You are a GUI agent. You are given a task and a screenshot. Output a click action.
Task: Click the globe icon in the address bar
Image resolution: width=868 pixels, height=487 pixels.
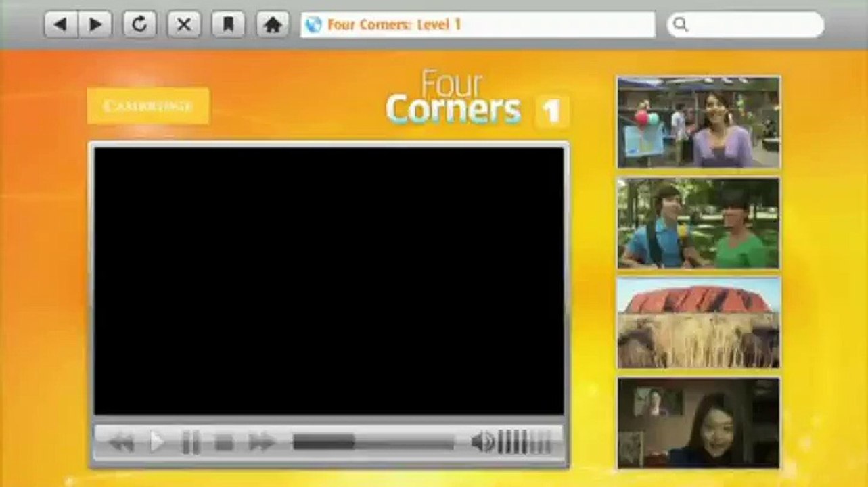(313, 25)
